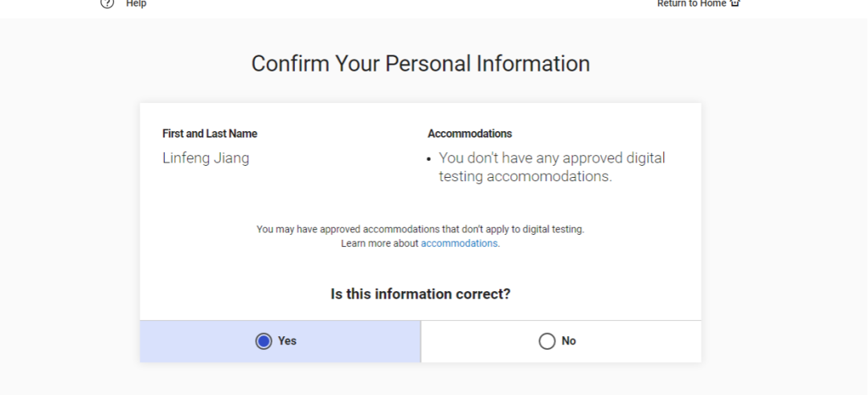Click the bold No option label
The width and height of the screenshot is (868, 395).
(569, 341)
